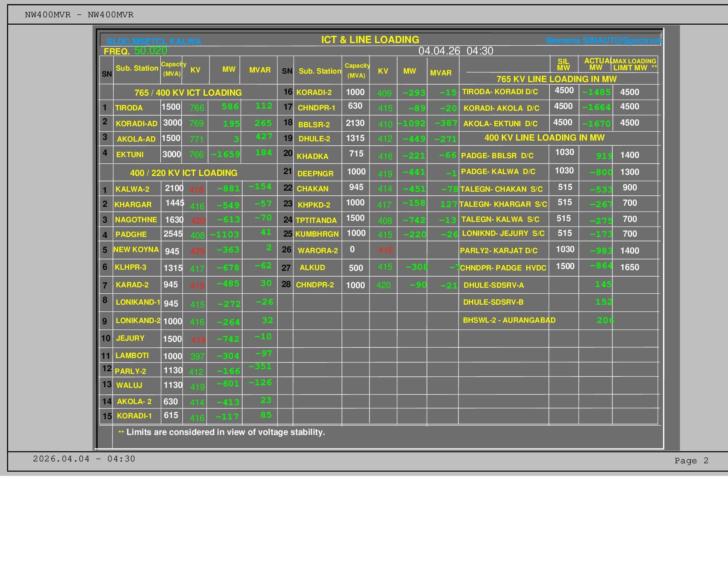Viewport: 728px width, 563px height.
Task: Select CHNDPR- PADGE HVDC line label
Action: point(503,268)
